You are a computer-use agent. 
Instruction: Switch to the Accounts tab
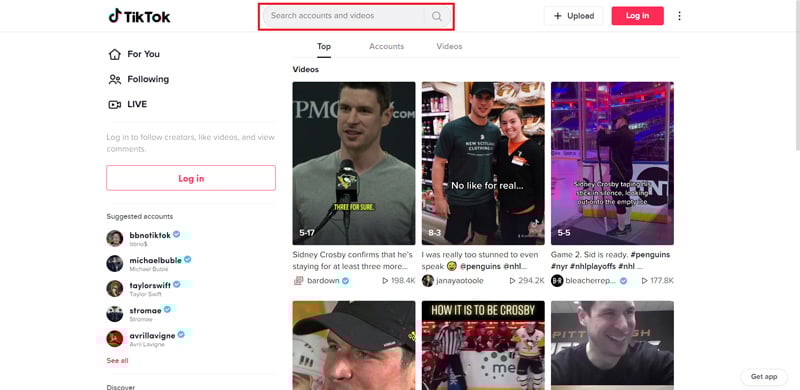386,46
